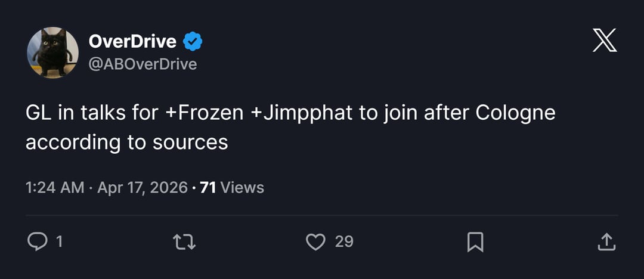Open the OverDrive display name profile
The image size is (644, 279).
pos(132,42)
